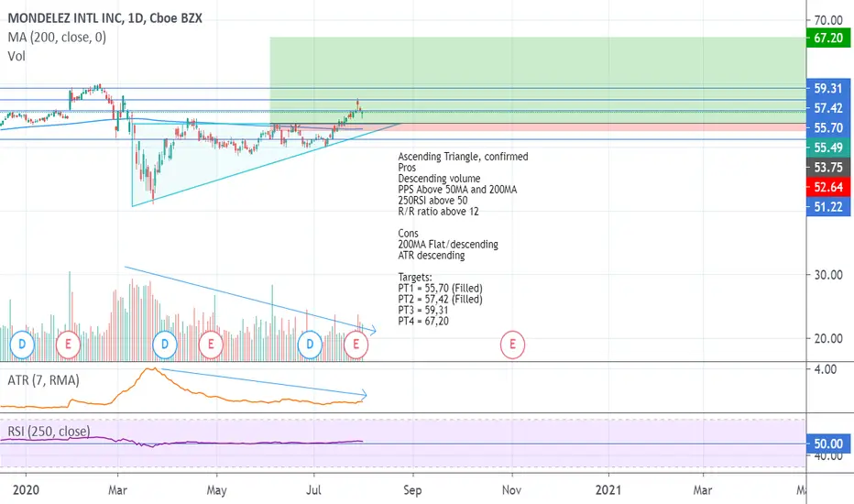The height and width of the screenshot is (504, 854).
Task: Click the 2020 label on time axis
Action: [x=26, y=490]
